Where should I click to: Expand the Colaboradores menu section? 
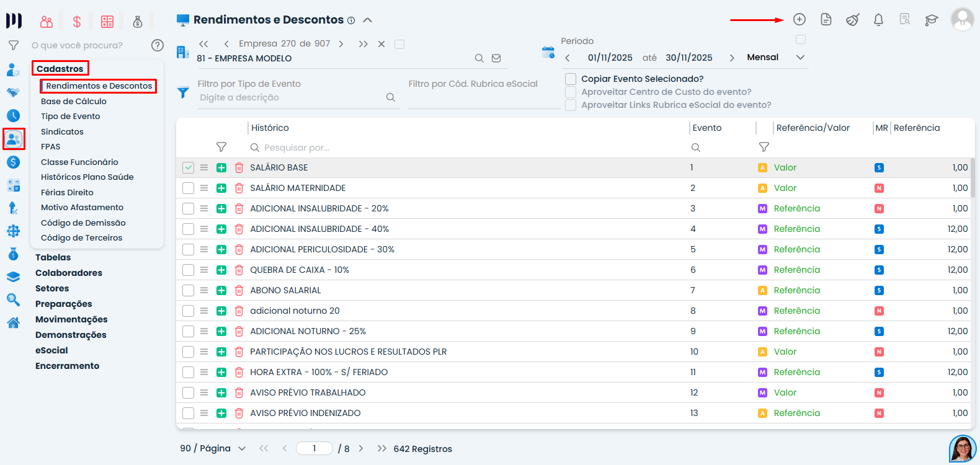coord(69,273)
